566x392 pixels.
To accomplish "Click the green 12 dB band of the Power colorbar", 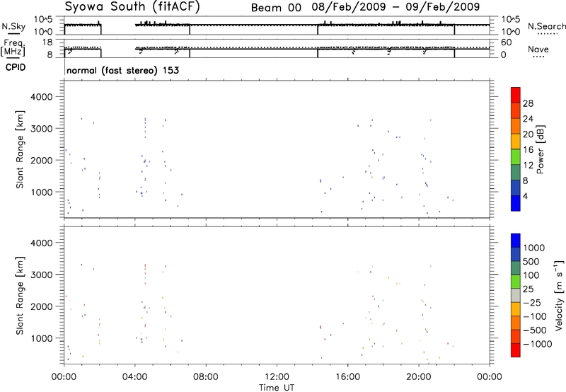I will [516, 157].
